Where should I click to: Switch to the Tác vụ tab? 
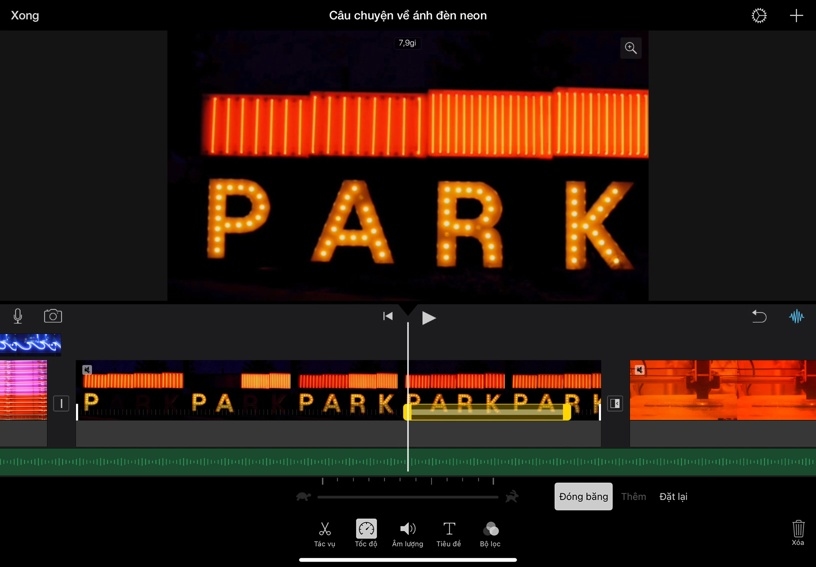click(x=325, y=533)
